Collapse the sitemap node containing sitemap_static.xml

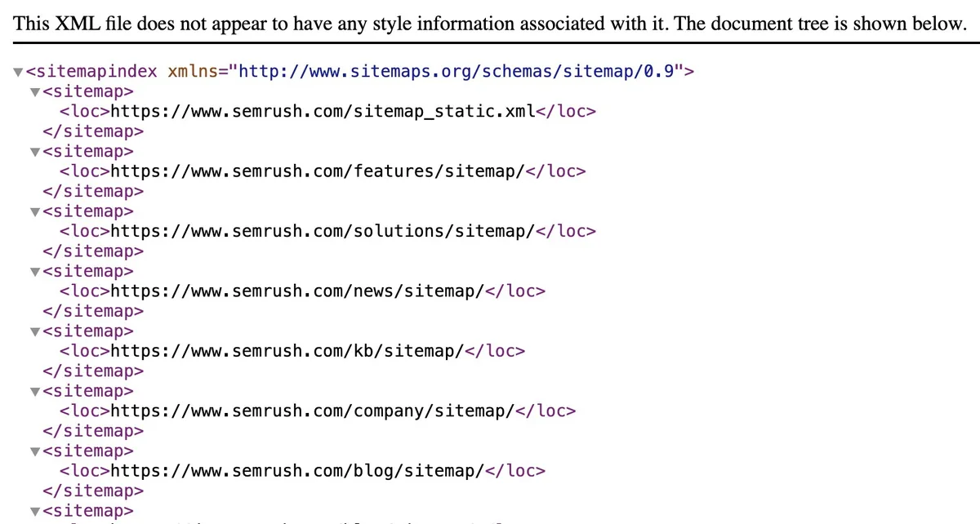[34, 92]
